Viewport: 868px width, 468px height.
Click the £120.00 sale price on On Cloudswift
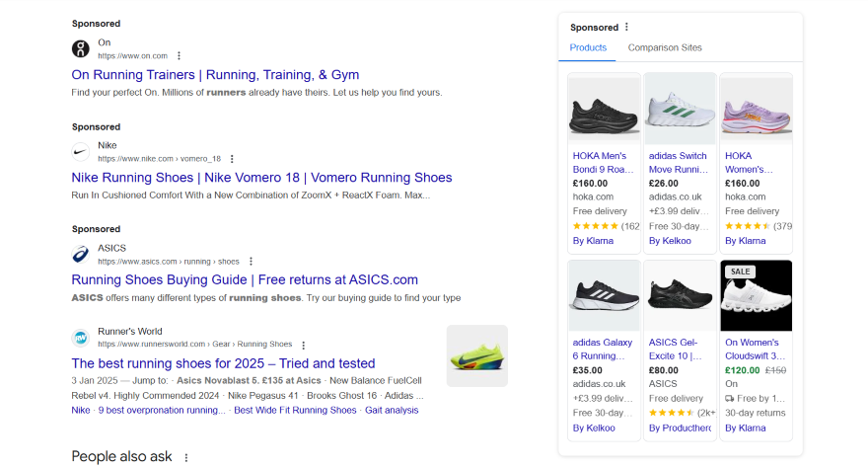(743, 370)
